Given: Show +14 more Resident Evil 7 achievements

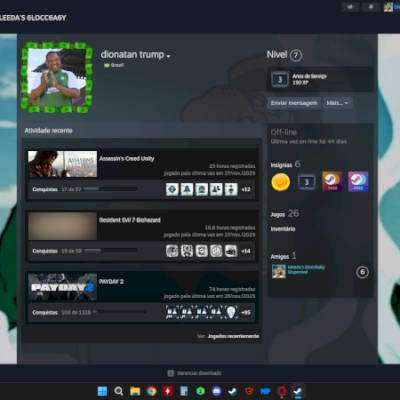Looking at the screenshot, I should (246, 251).
